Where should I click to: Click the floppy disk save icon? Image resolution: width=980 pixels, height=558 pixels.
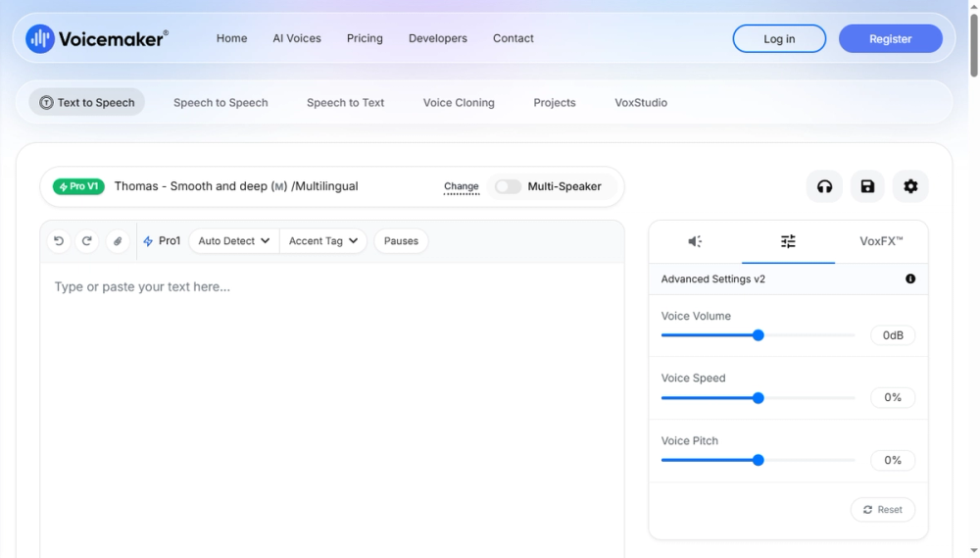point(867,186)
